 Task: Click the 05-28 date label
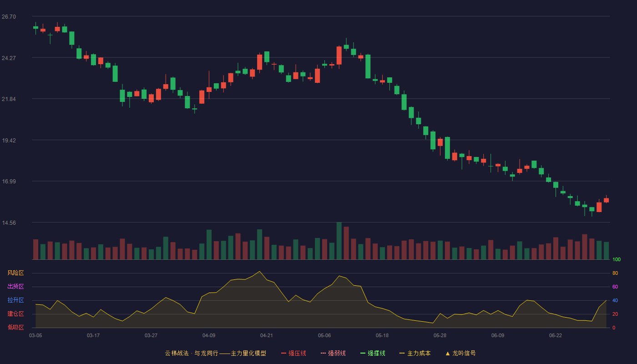[440, 335]
